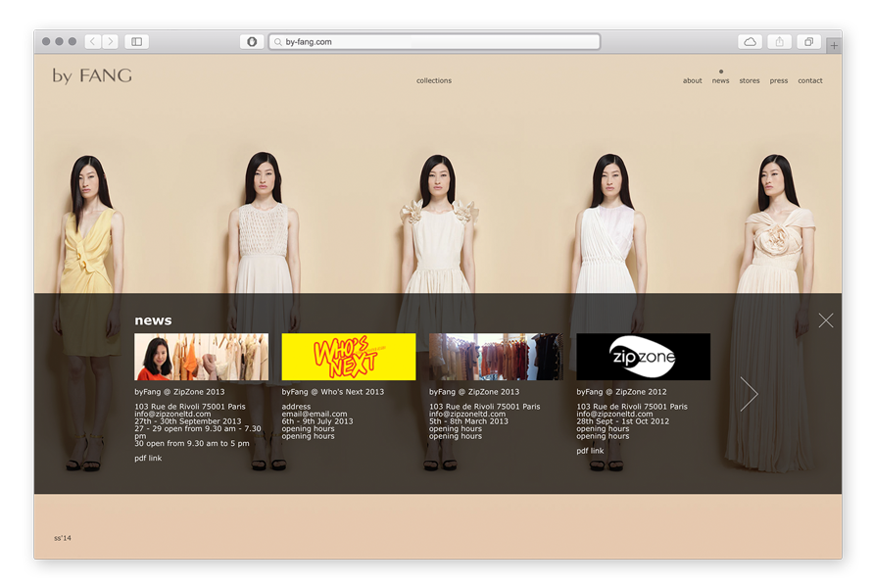Open the contact page
The image size is (873, 588).
[810, 81]
